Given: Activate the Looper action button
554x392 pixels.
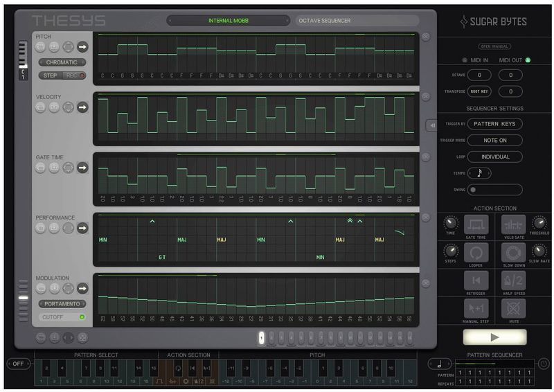Looking at the screenshot, I should 476,253.
